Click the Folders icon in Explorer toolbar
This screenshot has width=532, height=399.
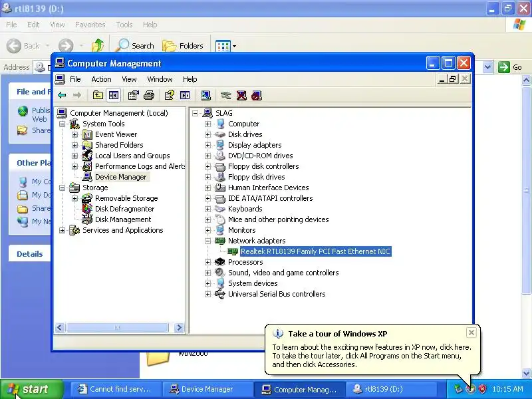tap(169, 46)
